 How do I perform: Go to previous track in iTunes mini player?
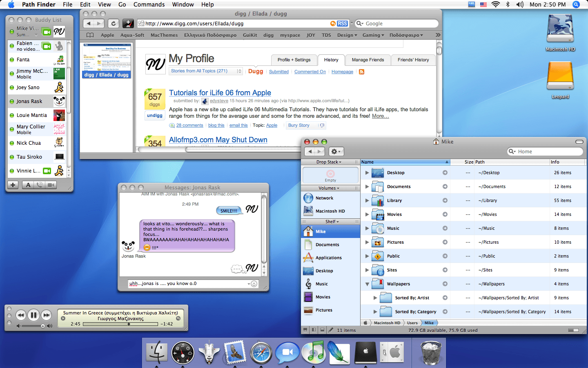coord(21,315)
